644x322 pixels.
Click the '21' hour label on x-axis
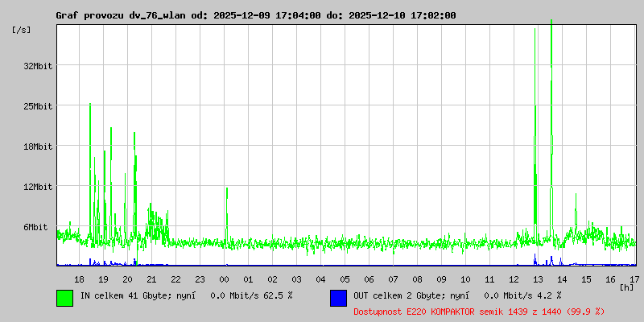(151, 279)
